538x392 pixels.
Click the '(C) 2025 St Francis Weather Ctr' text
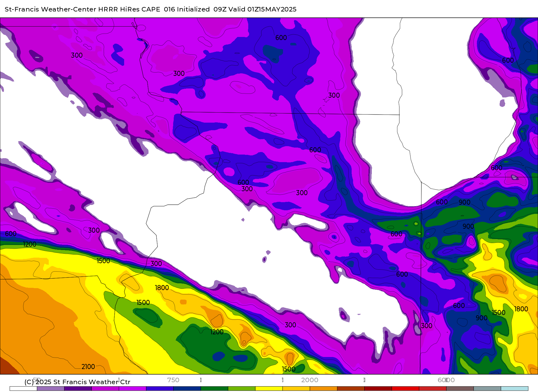point(77,382)
